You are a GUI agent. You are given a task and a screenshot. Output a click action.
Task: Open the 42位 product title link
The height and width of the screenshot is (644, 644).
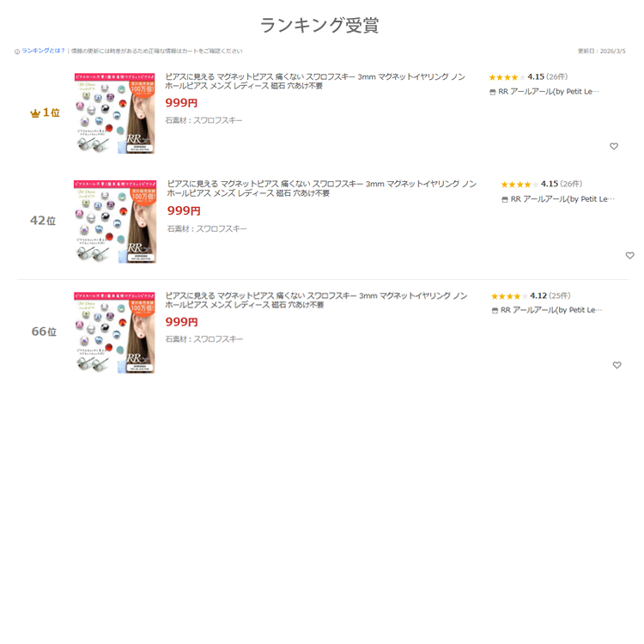(x=322, y=189)
